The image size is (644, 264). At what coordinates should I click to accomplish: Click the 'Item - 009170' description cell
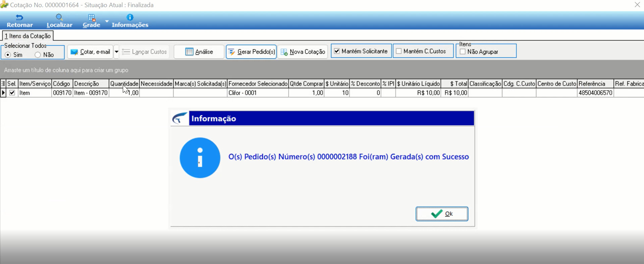point(91,93)
